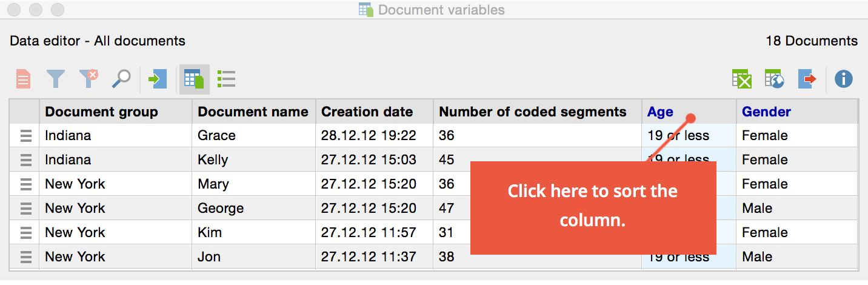This screenshot has width=868, height=285.
Task: Click row handle for Jon's row
Action: [25, 257]
